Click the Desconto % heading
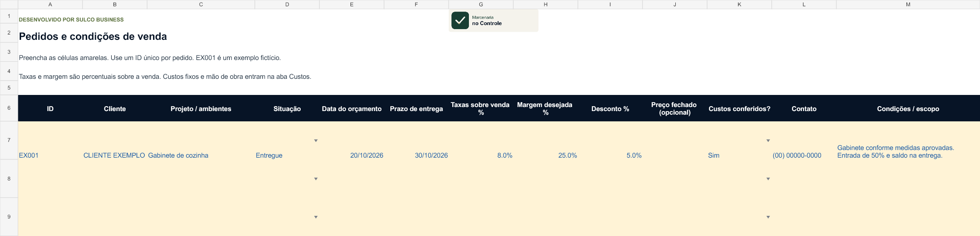The width and height of the screenshot is (980, 236). pyautogui.click(x=610, y=108)
